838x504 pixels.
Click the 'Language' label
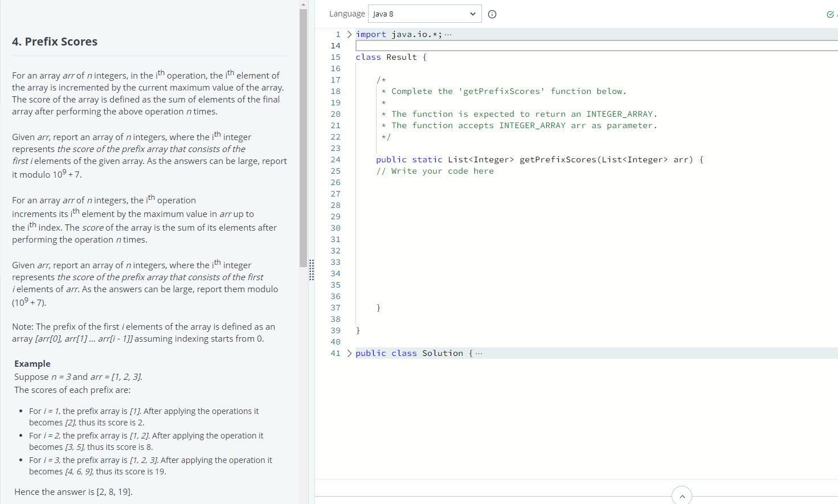(x=347, y=14)
